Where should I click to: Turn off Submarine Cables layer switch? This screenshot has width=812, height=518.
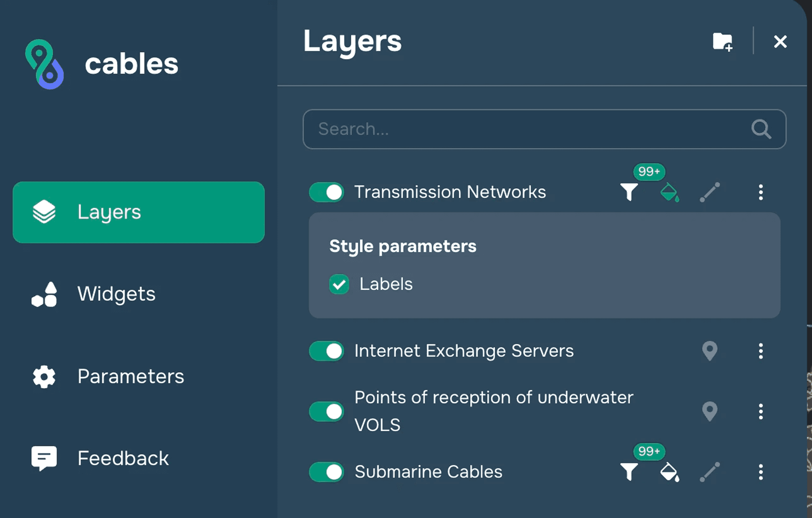click(327, 472)
